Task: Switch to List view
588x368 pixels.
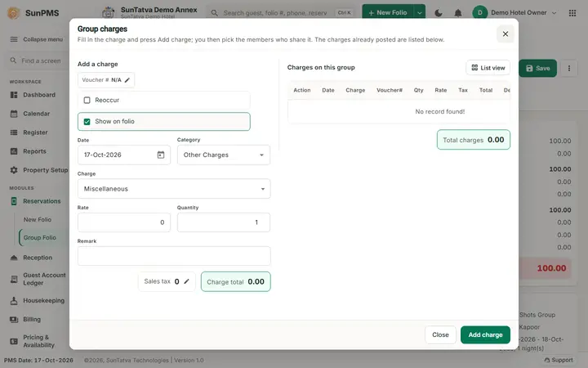Action: pos(488,68)
